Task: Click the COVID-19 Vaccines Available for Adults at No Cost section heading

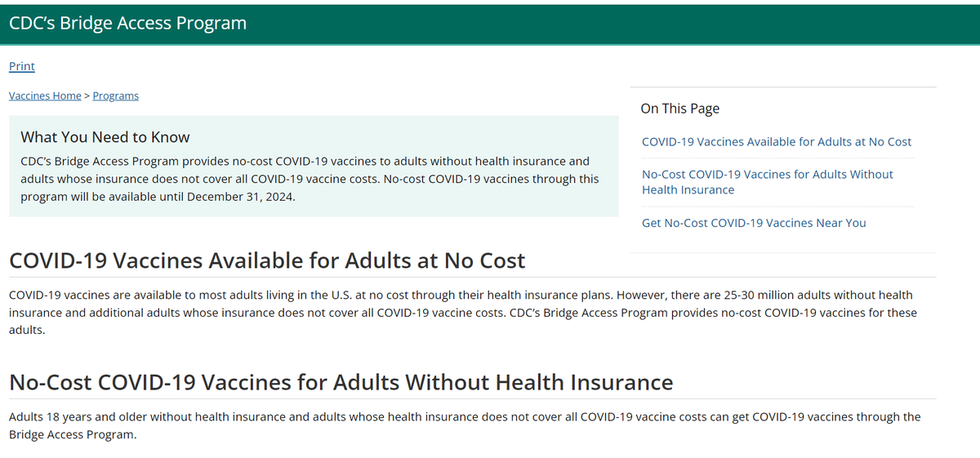Action: (x=267, y=260)
